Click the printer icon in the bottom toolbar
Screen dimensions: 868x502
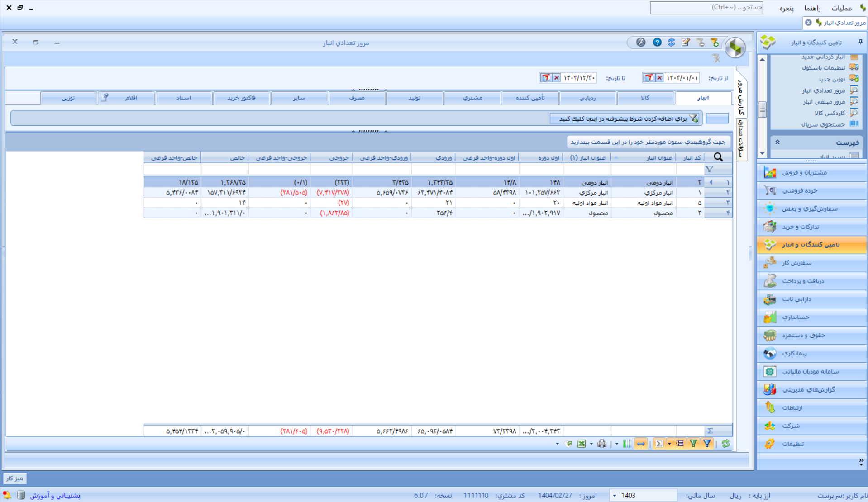click(x=601, y=444)
